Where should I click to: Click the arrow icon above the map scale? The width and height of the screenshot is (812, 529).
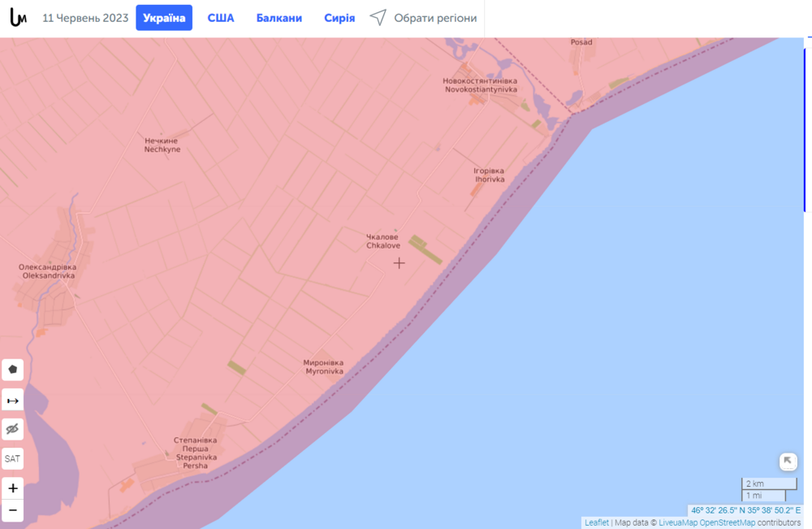(787, 462)
